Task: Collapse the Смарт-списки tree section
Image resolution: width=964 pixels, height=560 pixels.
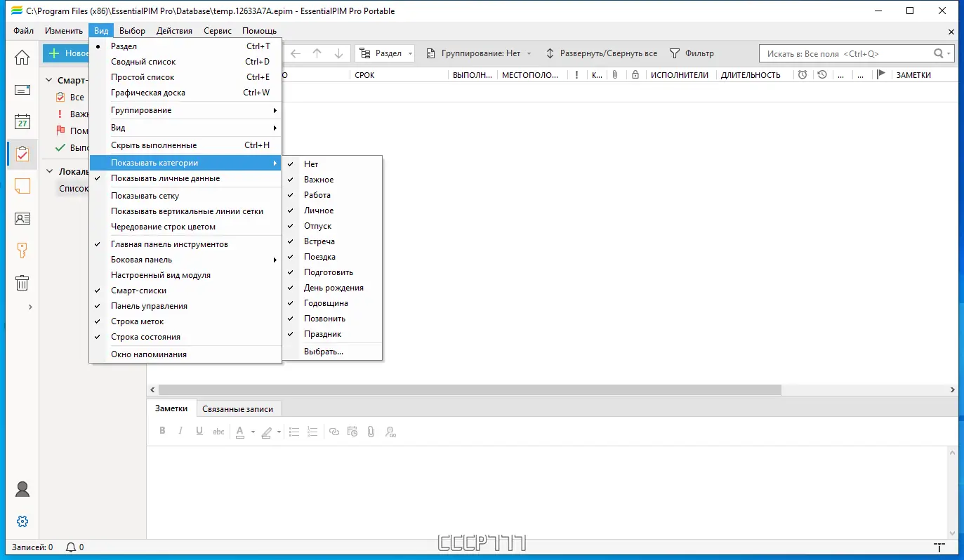Action: coord(50,81)
